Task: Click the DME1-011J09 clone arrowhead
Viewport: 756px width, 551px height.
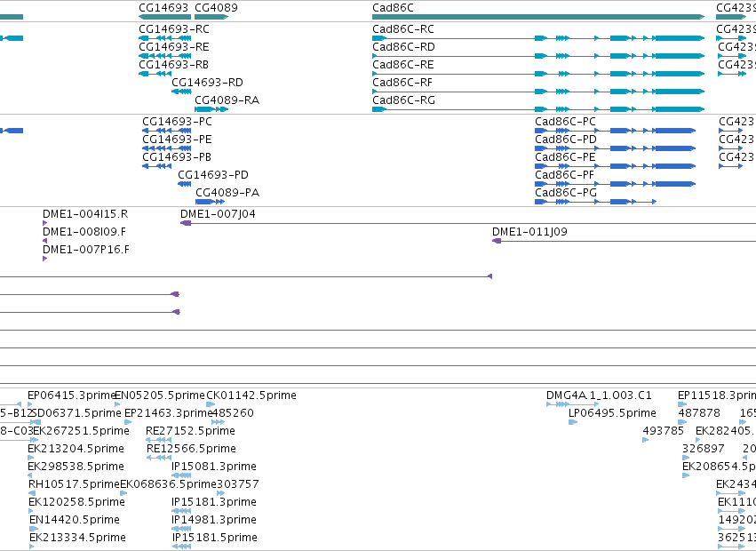Action: [497, 241]
